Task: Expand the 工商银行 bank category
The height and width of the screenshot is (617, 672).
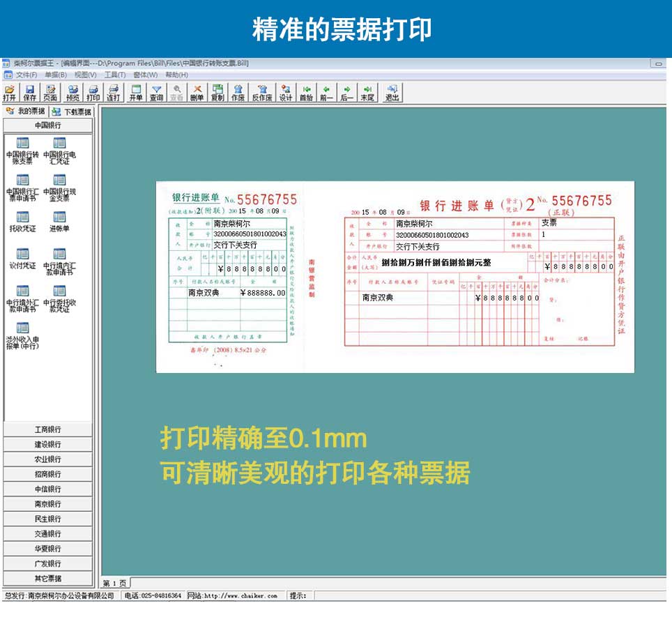Action: tap(48, 429)
